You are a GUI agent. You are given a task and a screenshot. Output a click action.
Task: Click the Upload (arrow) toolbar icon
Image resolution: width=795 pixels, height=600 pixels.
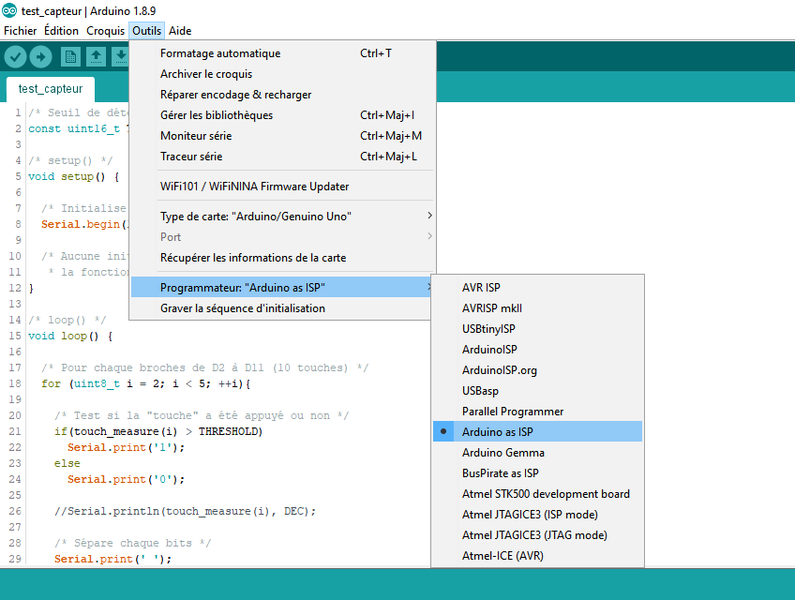(41, 57)
